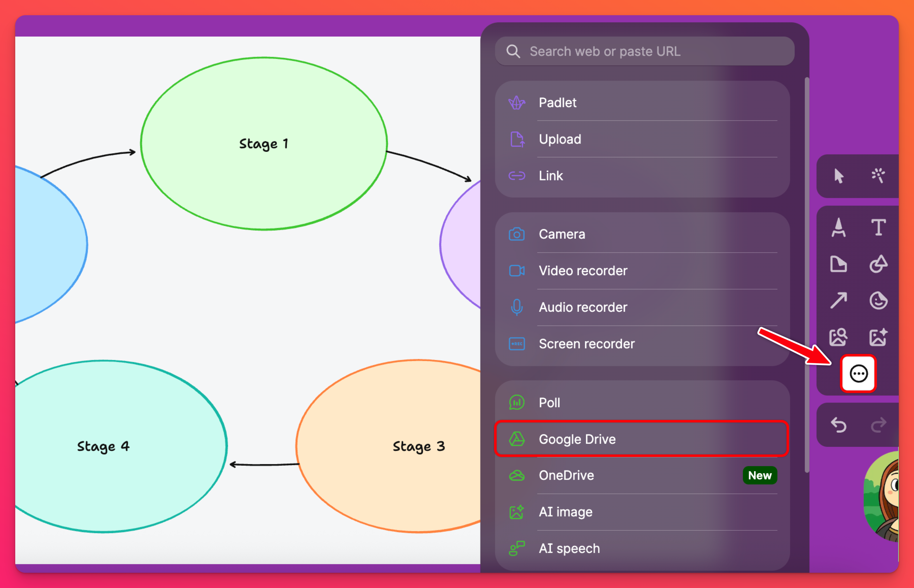
Task: Open the shapes tool
Action: point(878,264)
